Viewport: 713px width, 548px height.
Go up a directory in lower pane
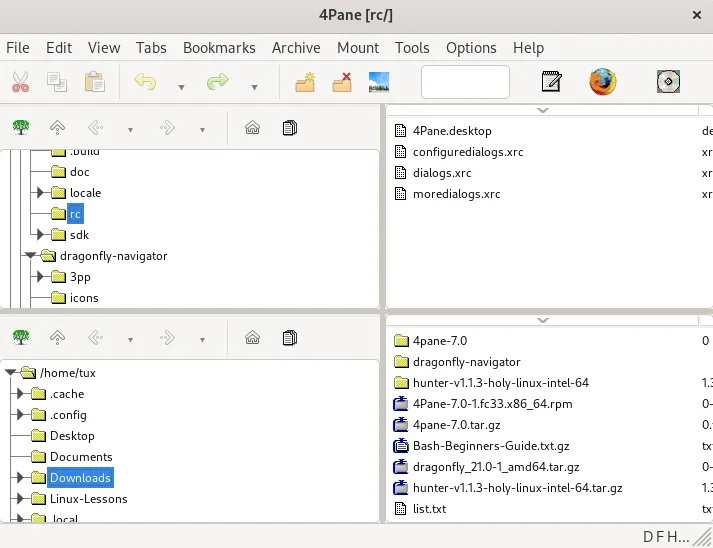click(x=57, y=337)
